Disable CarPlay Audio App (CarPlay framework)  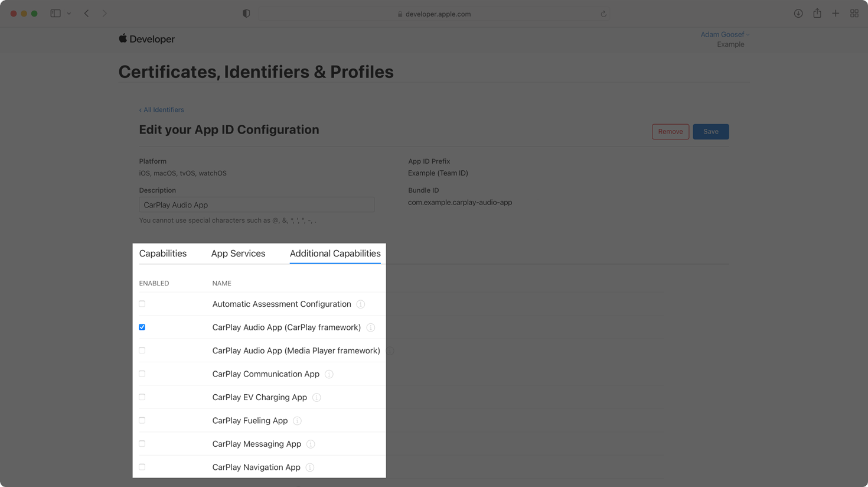click(x=142, y=326)
